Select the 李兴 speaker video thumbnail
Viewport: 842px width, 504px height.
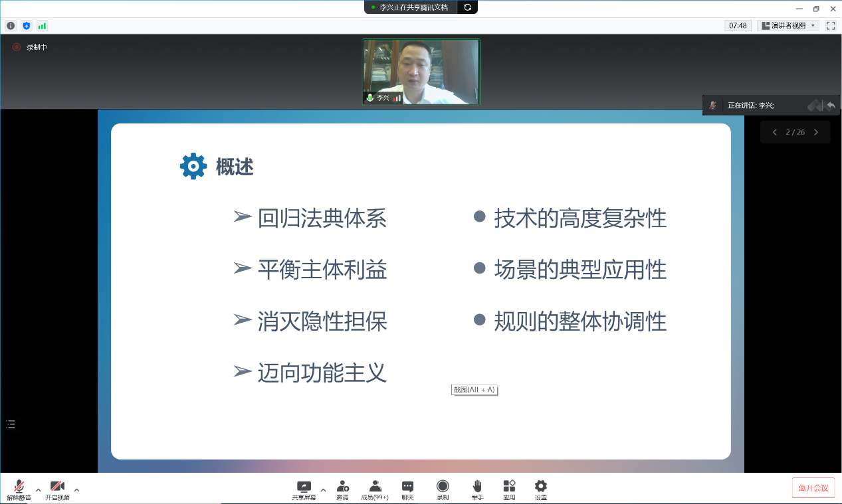(x=421, y=71)
